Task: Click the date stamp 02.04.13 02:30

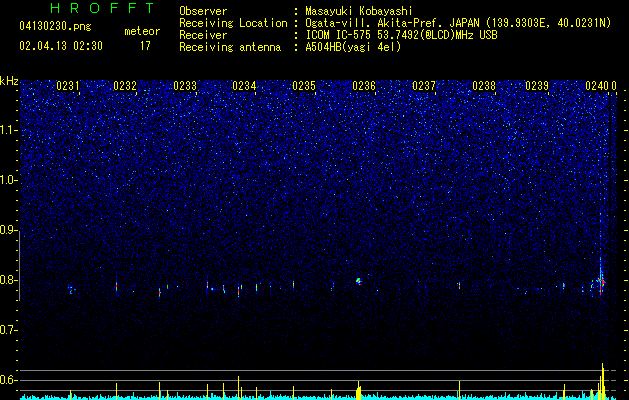Action: [61, 46]
